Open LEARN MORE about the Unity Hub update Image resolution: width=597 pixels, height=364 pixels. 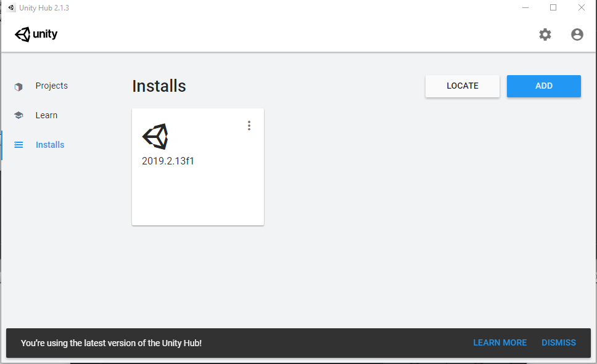pos(500,342)
